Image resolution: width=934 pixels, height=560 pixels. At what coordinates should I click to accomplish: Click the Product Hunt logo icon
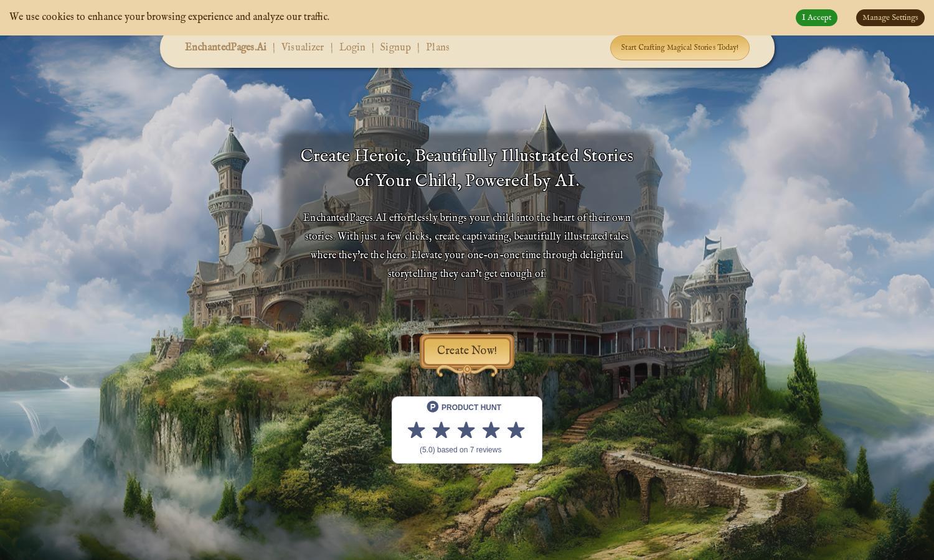[433, 407]
